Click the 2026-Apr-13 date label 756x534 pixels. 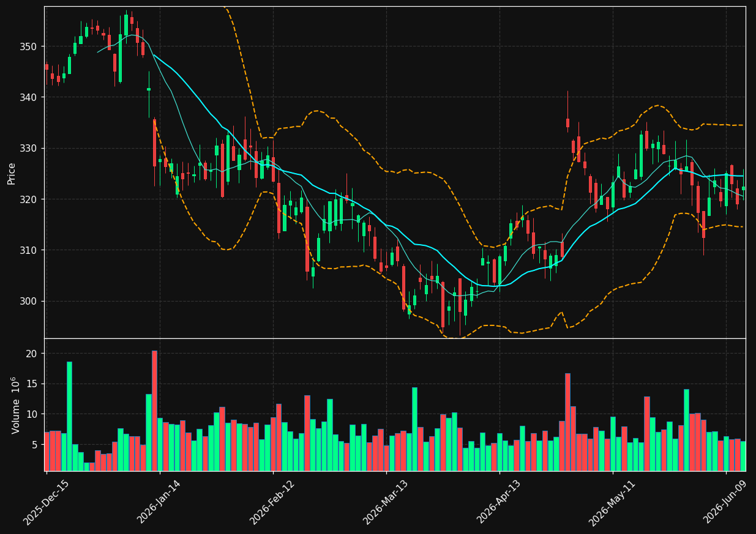500,502
